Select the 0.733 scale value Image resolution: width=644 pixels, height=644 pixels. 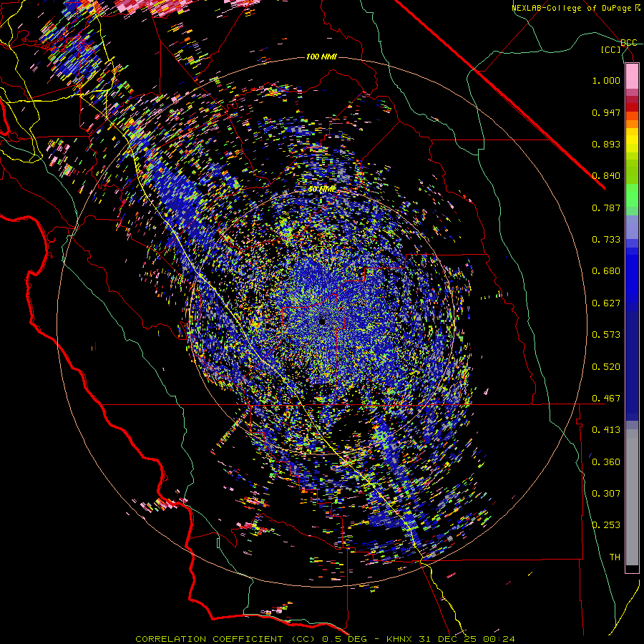606,240
